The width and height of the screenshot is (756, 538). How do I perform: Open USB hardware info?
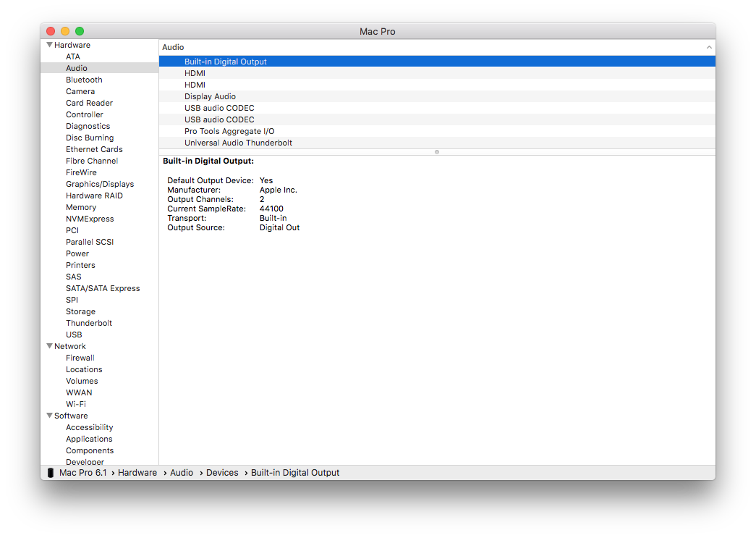click(74, 335)
